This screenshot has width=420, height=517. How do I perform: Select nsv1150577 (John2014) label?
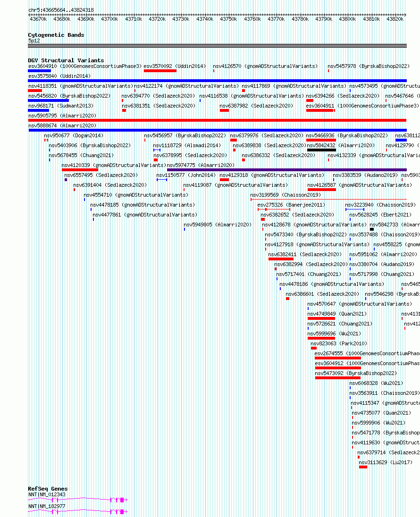[x=186, y=175]
